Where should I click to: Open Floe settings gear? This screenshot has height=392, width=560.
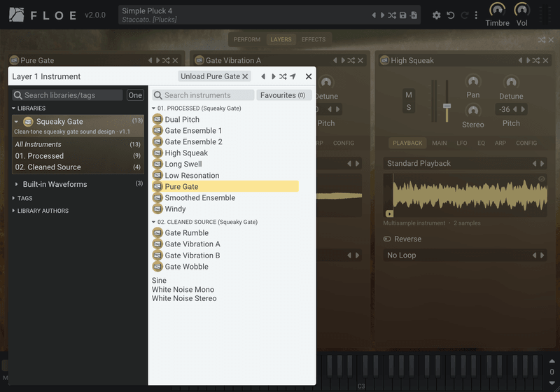point(436,15)
